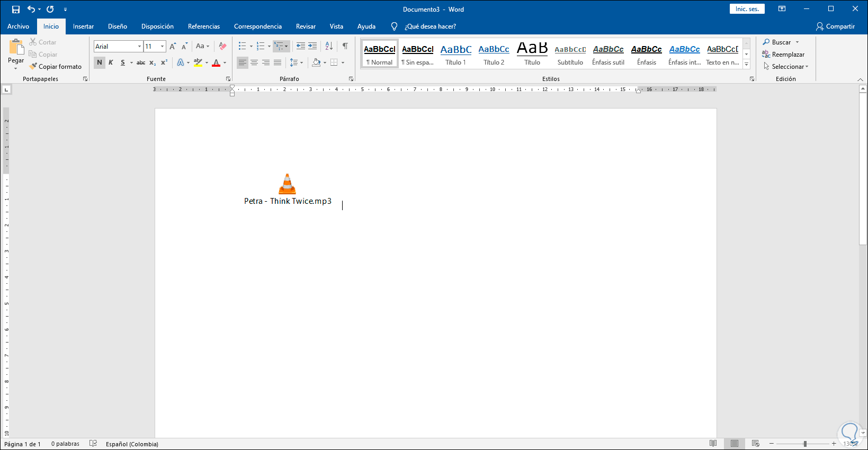Click the yellow text highlight color button
The height and width of the screenshot is (450, 868).
198,62
